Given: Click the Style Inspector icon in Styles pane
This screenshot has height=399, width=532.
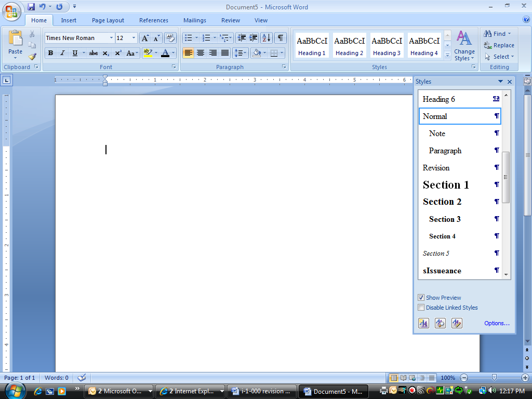Looking at the screenshot, I should click(440, 323).
